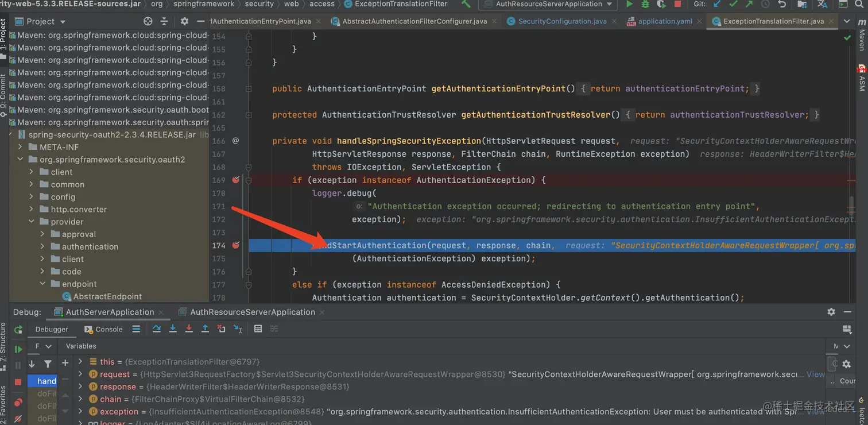Add new watch with plus icon
Image resolution: width=868 pixels, height=425 pixels.
pyautogui.click(x=65, y=363)
